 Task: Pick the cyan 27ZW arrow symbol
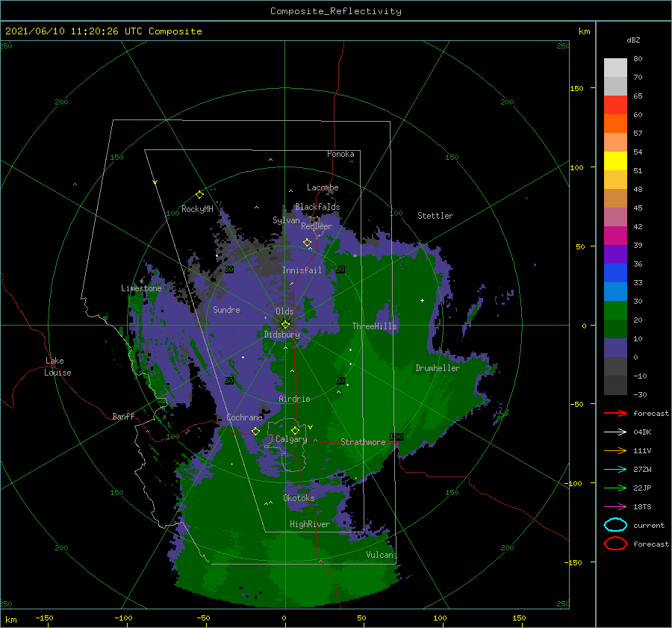[x=615, y=470]
